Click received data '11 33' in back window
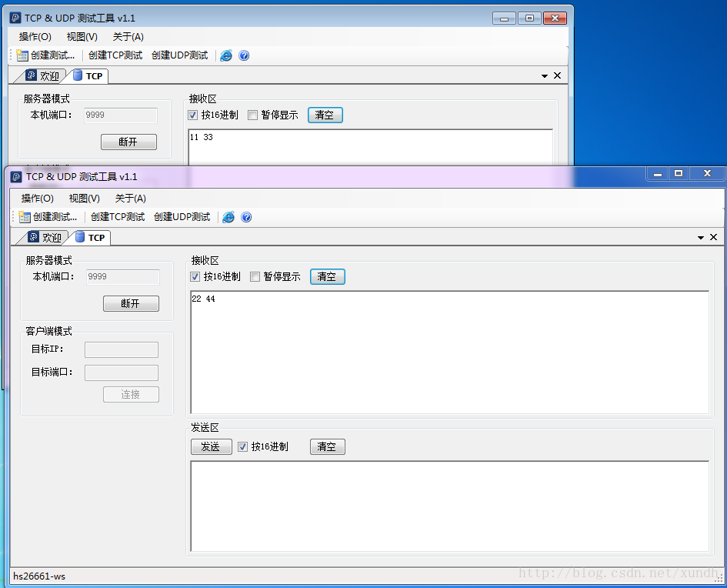 (202, 137)
